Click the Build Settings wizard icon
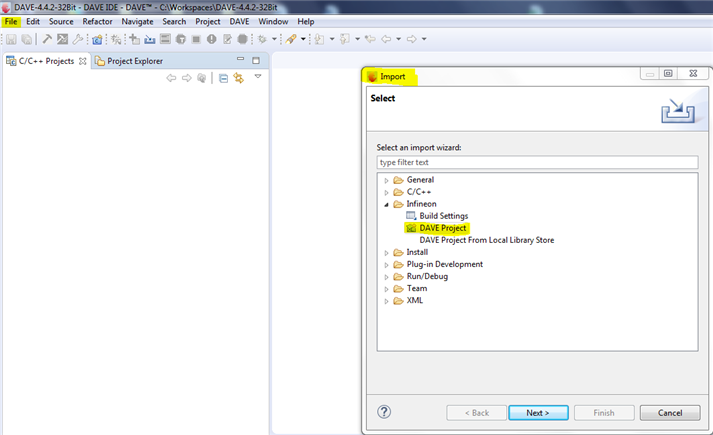This screenshot has width=713, height=435. click(x=410, y=216)
